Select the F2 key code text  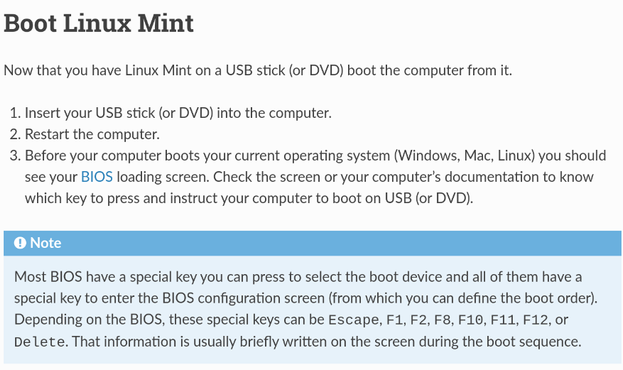[x=418, y=320]
